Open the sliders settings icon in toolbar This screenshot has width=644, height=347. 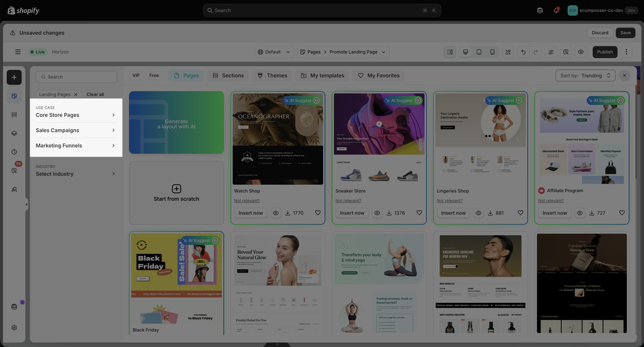point(551,52)
